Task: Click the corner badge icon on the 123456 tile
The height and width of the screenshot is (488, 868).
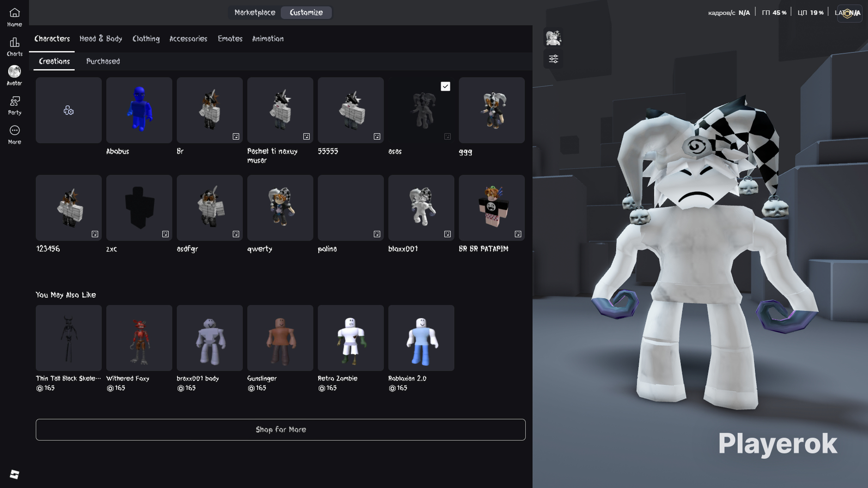Action: tap(95, 234)
